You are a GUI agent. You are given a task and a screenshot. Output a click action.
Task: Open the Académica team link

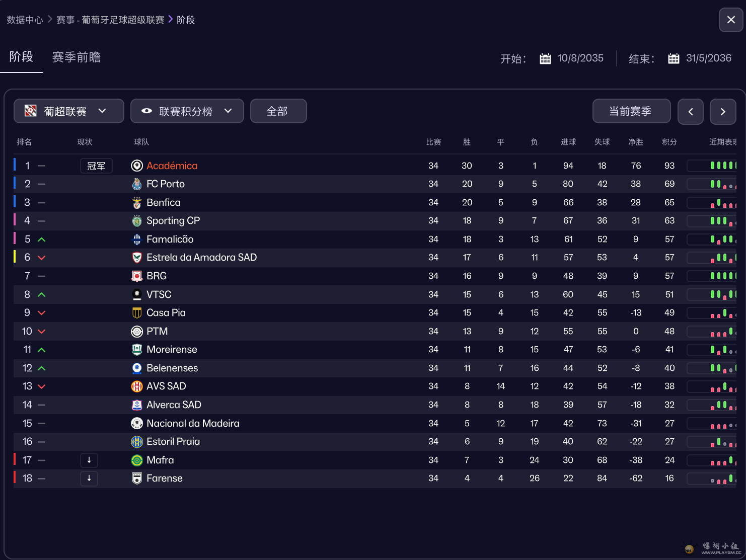tap(172, 166)
